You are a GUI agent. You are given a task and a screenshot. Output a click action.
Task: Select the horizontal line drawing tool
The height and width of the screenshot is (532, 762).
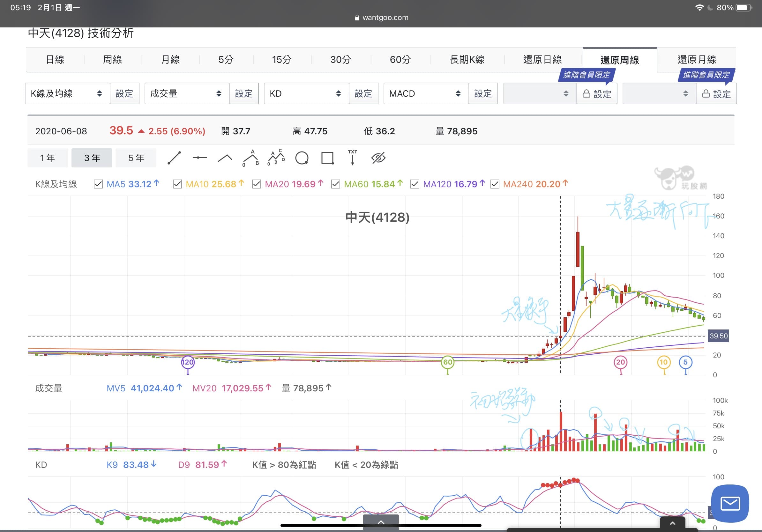point(199,158)
